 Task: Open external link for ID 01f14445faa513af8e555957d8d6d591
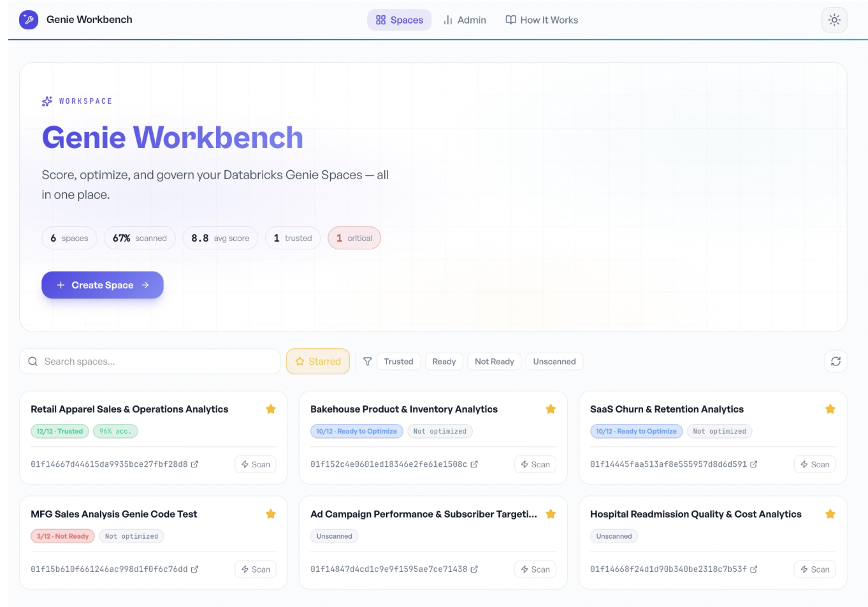click(x=754, y=464)
